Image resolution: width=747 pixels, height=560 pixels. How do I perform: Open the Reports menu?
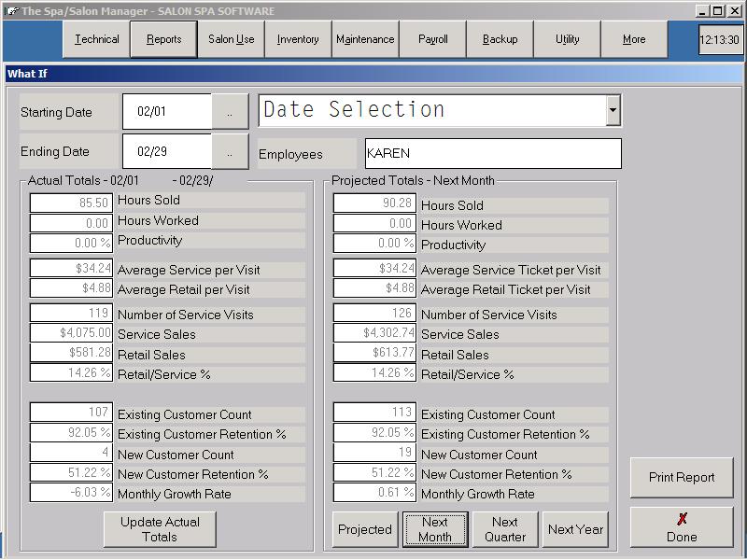163,40
